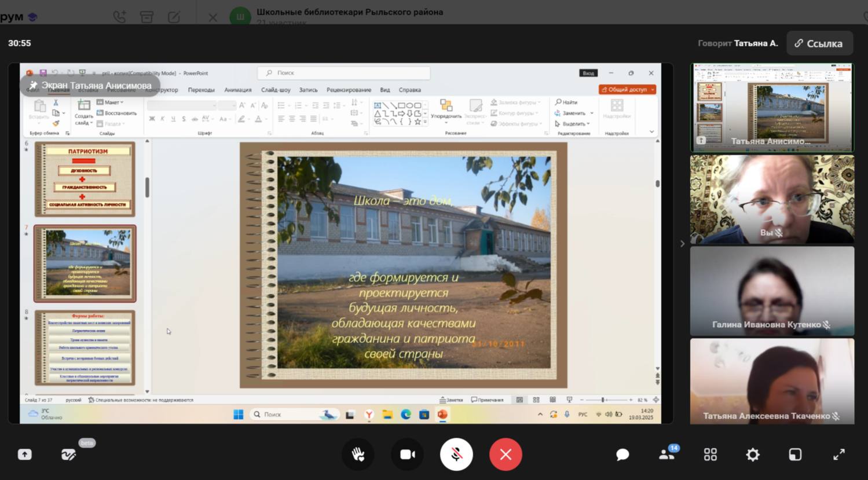
Task: Click Windows Start button in shared taskbar
Action: point(238,415)
